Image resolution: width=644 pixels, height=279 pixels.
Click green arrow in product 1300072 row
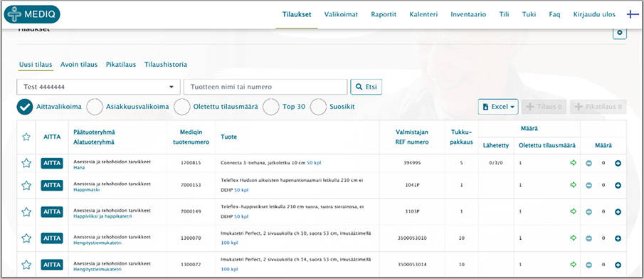click(x=574, y=264)
